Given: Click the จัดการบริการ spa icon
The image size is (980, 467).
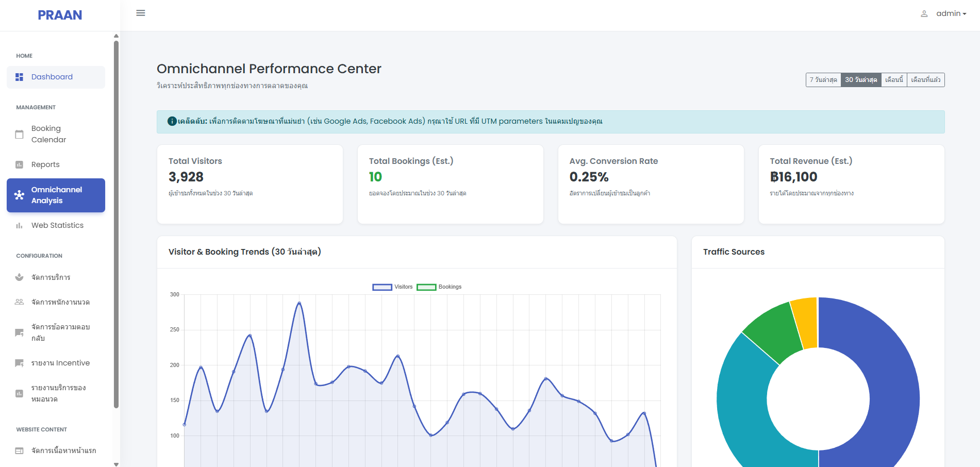Looking at the screenshot, I should (20, 277).
